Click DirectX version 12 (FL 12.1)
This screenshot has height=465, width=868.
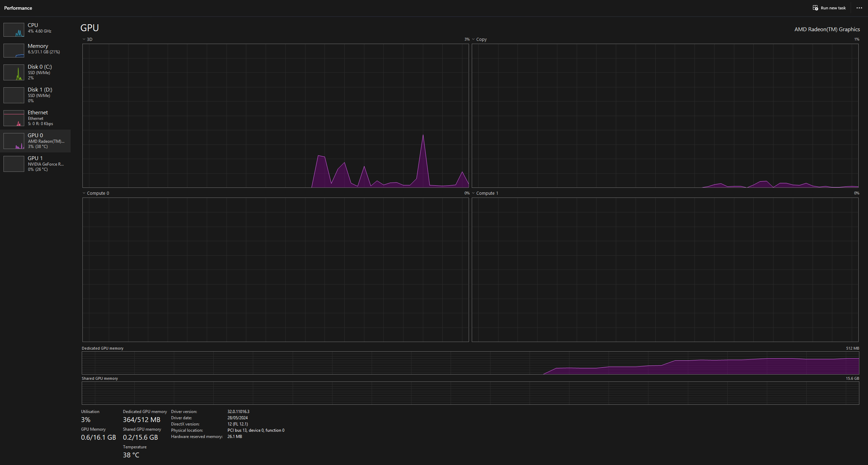pyautogui.click(x=238, y=424)
